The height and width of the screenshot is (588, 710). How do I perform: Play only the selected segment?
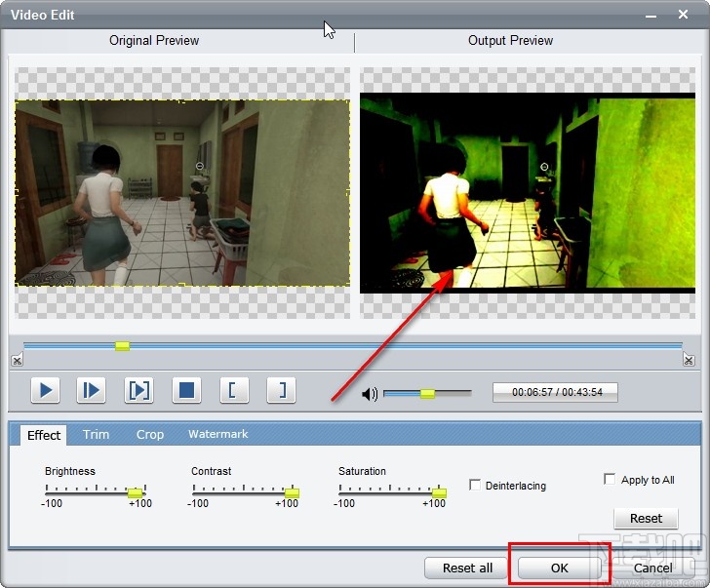139,390
